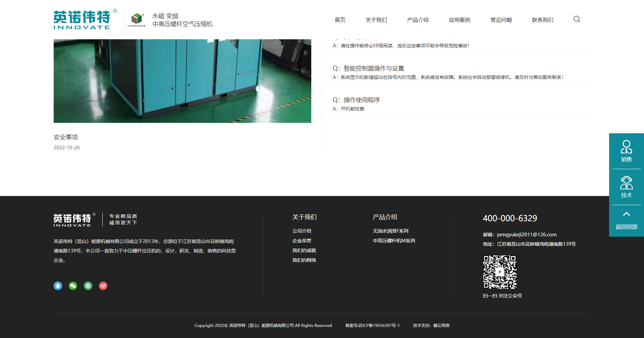Open the 技术支持 捷云网络 link
This screenshot has width=644, height=338.
431,326
